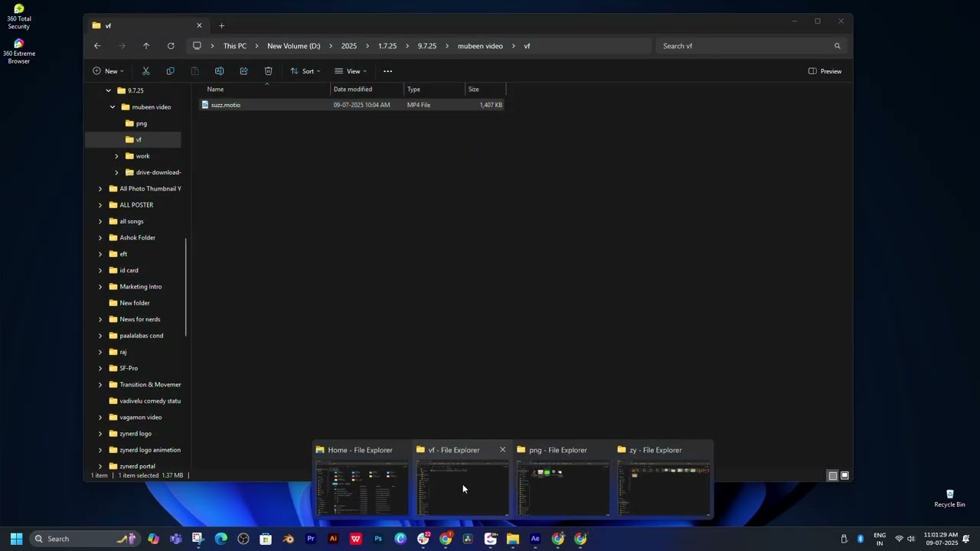980x551 pixels.
Task: Navigate to This PC in breadcrumb
Action: point(235,46)
